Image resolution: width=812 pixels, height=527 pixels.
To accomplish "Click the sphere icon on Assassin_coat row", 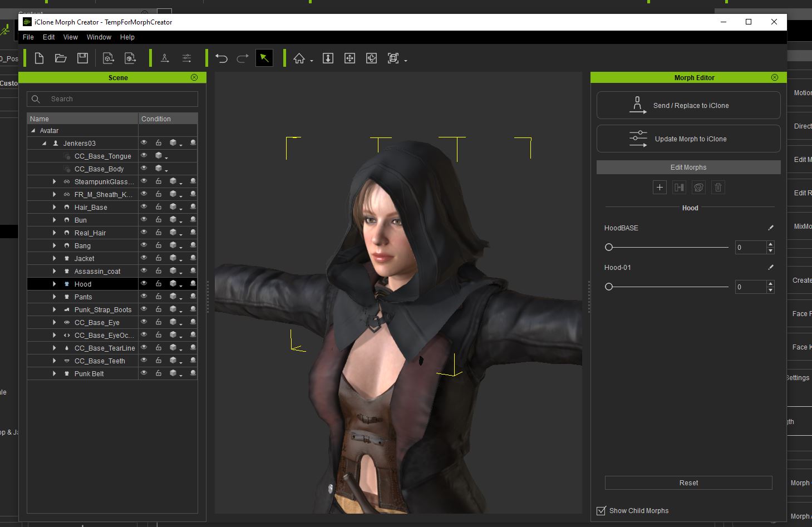I will coord(193,271).
